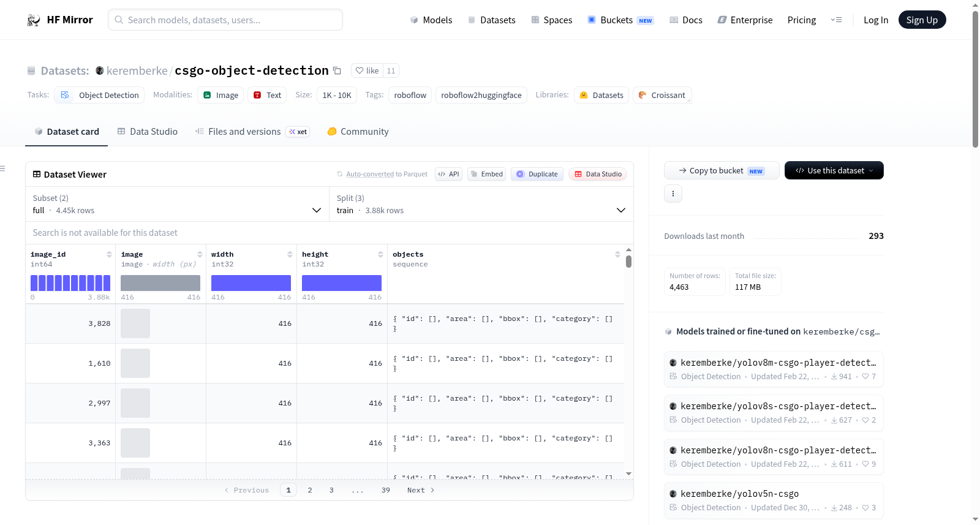This screenshot has width=980, height=525.
Task: Copy dataset name with copy icon
Action: (337, 70)
